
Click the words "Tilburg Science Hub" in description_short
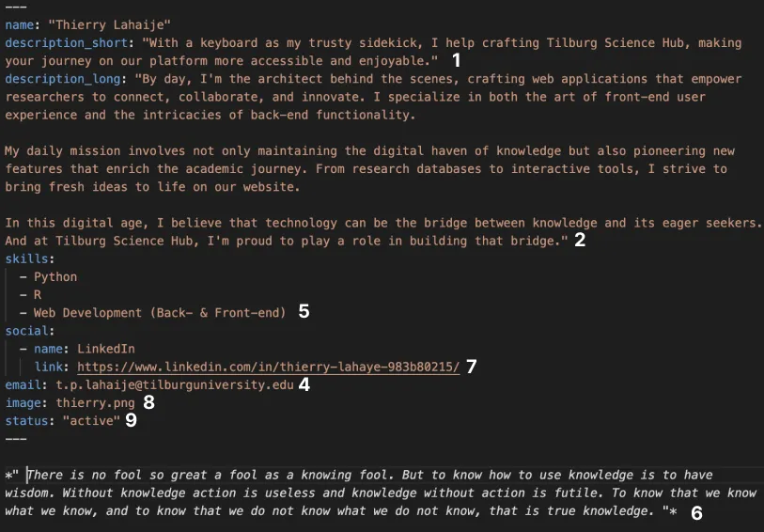pyautogui.click(x=609, y=43)
